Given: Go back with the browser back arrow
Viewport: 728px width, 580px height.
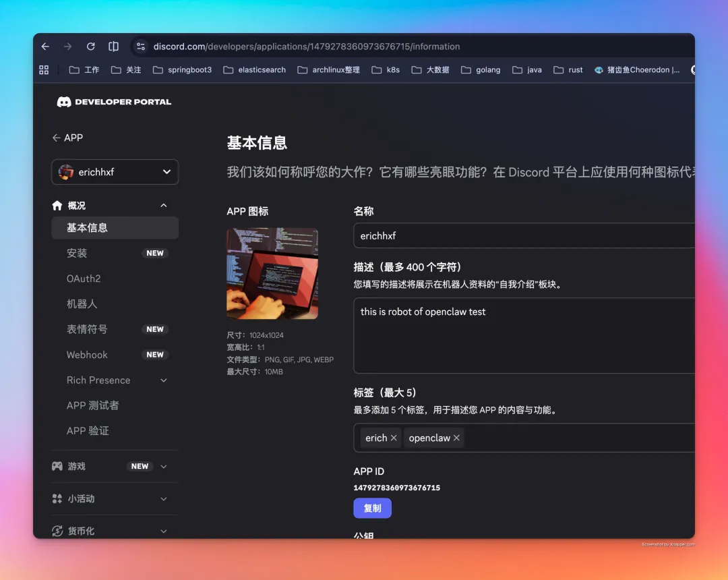Looking at the screenshot, I should [45, 47].
